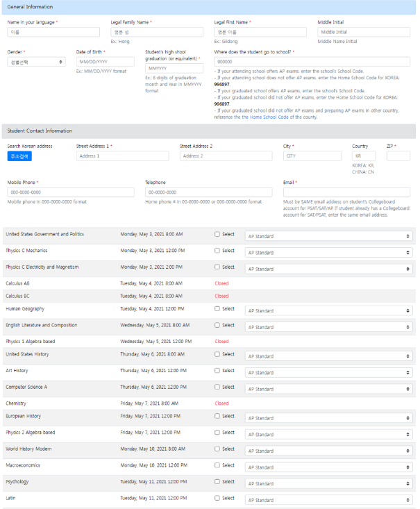Screen dimensions: 420x509
Task: Click the Email input field
Action: pos(346,192)
